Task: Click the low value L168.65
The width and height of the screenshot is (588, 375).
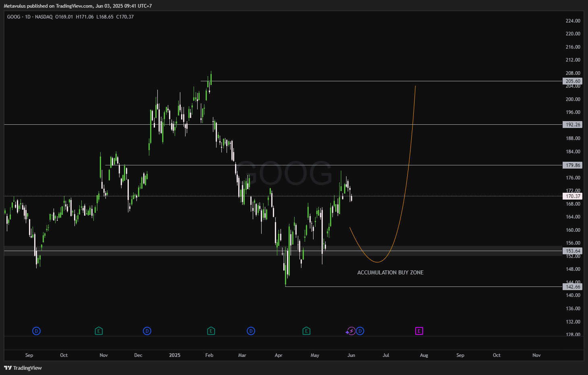Action: tap(105, 17)
